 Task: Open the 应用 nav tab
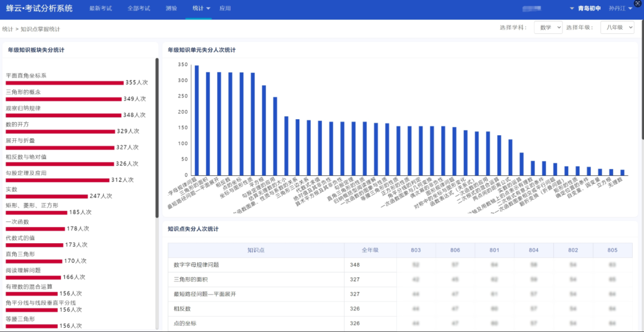[x=225, y=8]
